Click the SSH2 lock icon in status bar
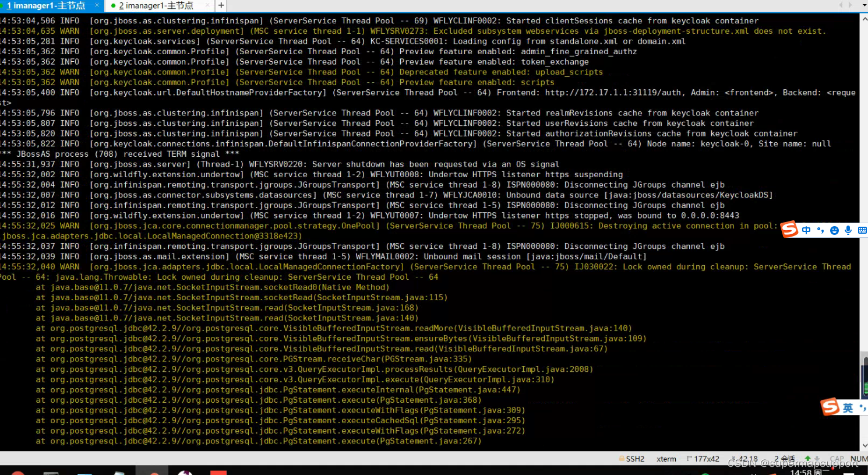Image resolution: width=868 pixels, height=475 pixels. 622,459
